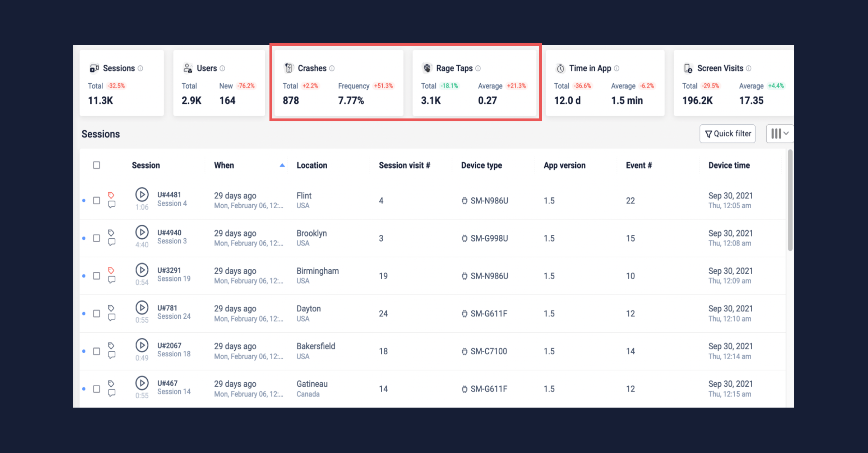868x453 pixels.
Task: Click the red tag icon on U#4481 row
Action: click(x=111, y=195)
